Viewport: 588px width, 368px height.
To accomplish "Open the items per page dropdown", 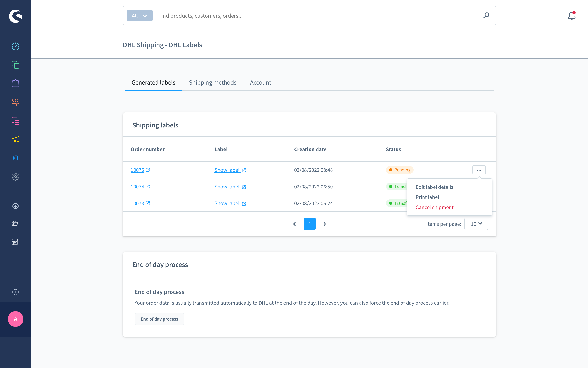I will tap(476, 224).
